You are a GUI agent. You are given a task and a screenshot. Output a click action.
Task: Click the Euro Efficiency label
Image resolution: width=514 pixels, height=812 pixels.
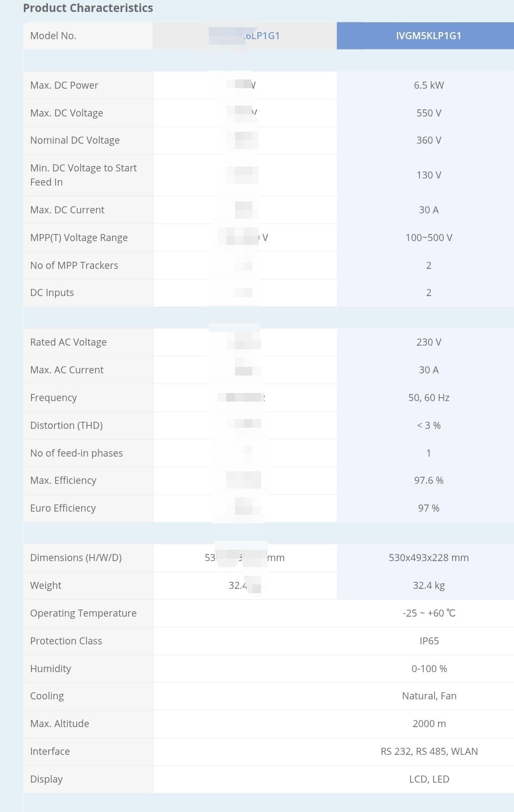pyautogui.click(x=63, y=508)
